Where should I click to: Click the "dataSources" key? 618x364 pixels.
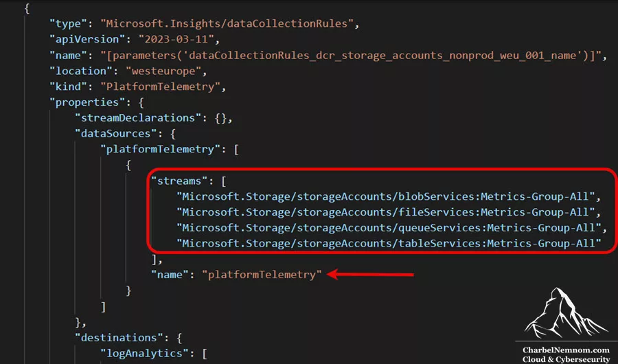click(x=116, y=134)
